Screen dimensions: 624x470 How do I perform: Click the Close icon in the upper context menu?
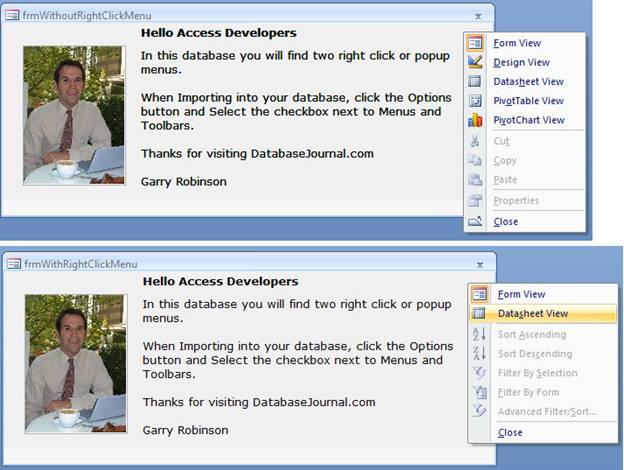[475, 221]
